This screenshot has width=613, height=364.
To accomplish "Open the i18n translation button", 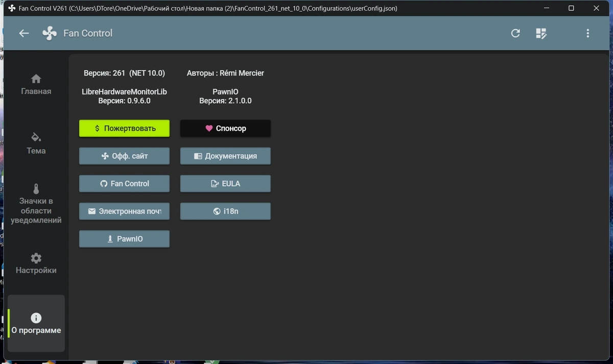I will point(225,211).
